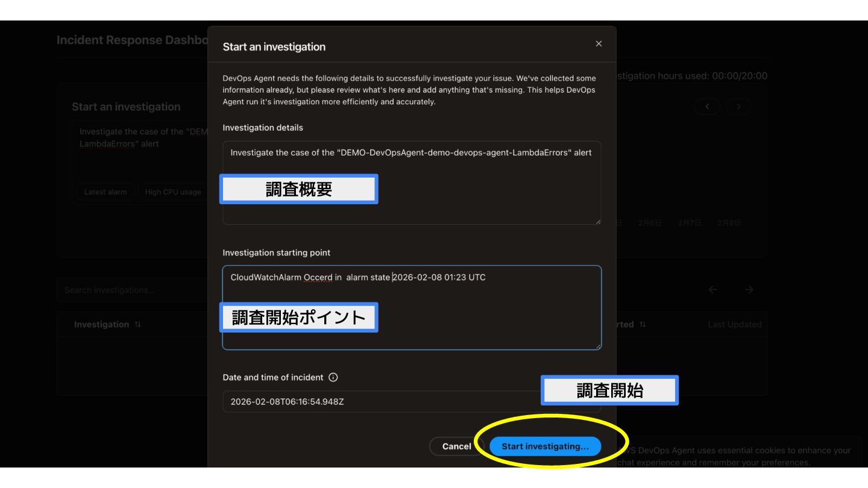Click the Start investigating button
The image size is (868, 488).
click(x=545, y=446)
